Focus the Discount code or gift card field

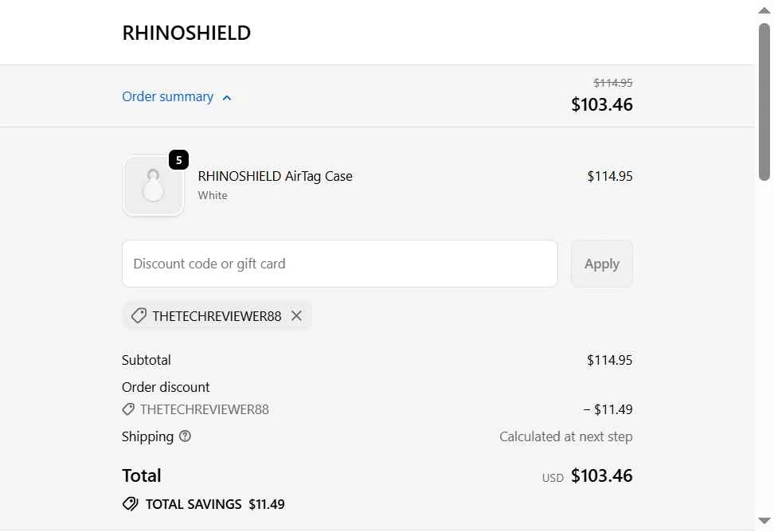point(340,264)
